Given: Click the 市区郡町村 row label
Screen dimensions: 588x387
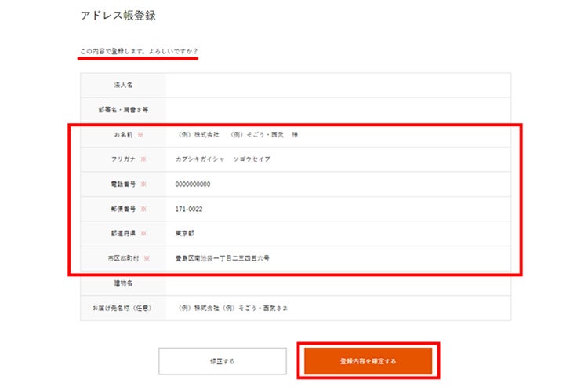Looking at the screenshot, I should click(123, 258).
